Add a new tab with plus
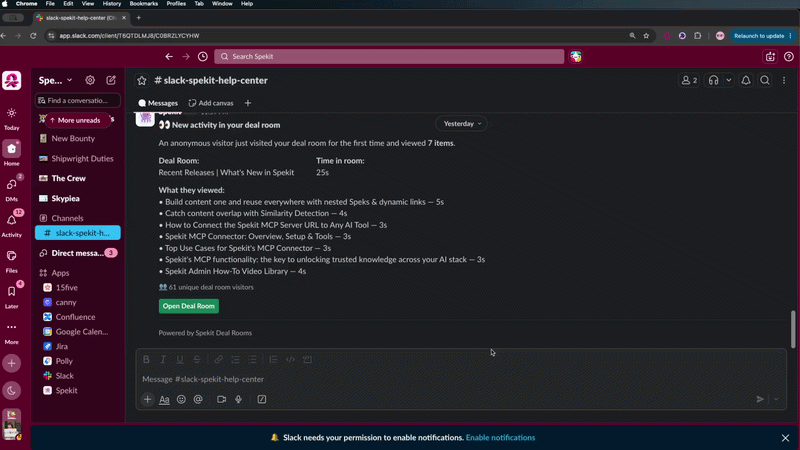 pos(248,103)
